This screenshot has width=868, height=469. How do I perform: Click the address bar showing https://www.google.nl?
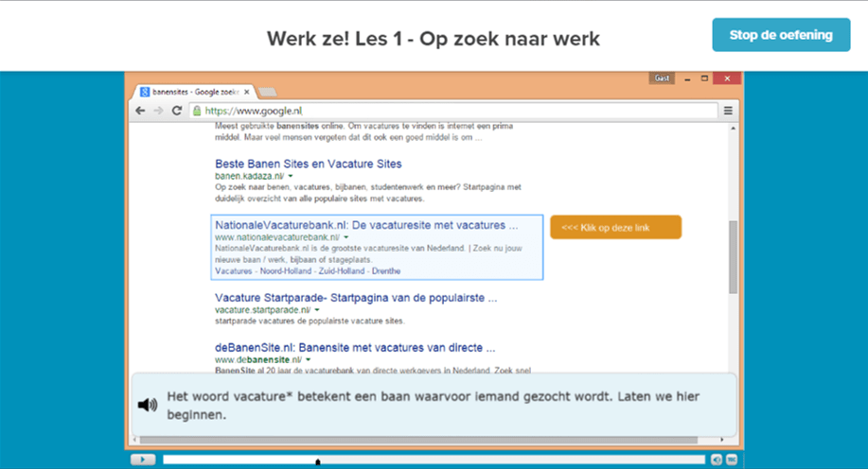pos(454,111)
